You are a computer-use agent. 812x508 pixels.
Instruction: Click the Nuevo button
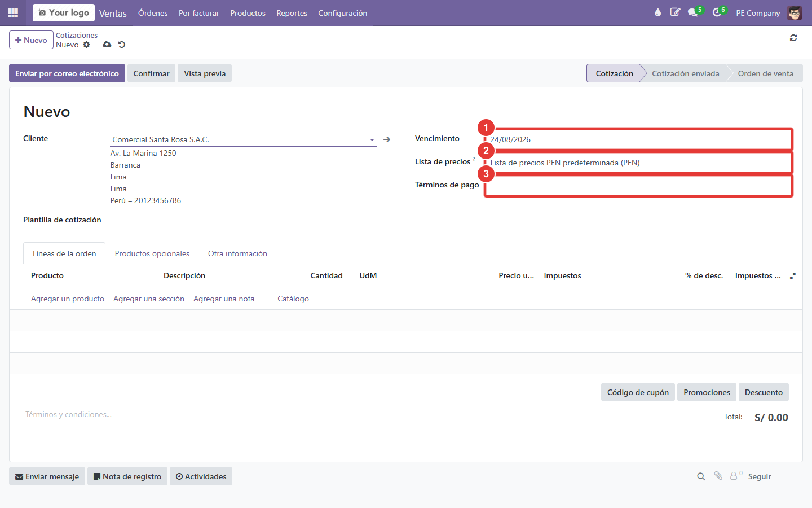coord(31,40)
